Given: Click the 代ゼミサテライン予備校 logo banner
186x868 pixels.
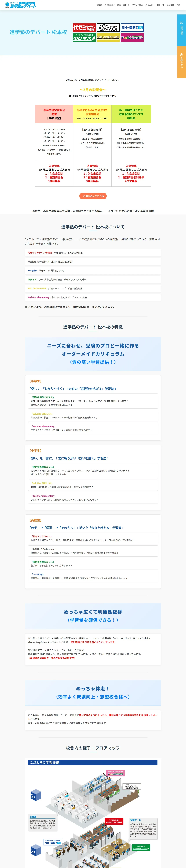Looking at the screenshot, I should pos(84,28).
